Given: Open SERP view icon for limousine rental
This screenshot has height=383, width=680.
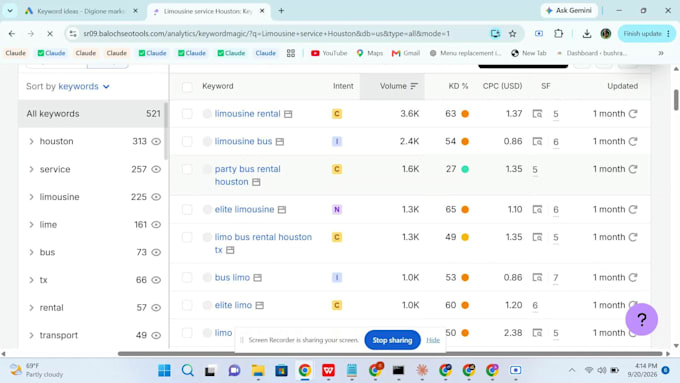Looking at the screenshot, I should [537, 114].
